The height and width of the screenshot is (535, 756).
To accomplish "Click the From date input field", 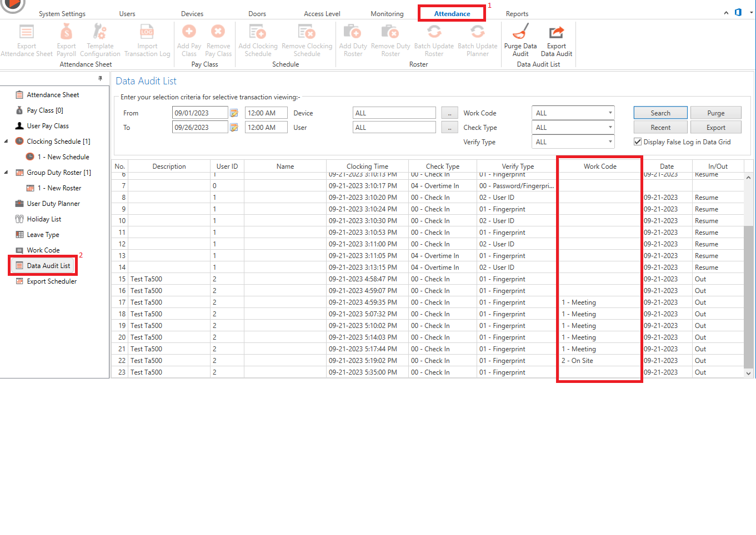I will pos(200,113).
